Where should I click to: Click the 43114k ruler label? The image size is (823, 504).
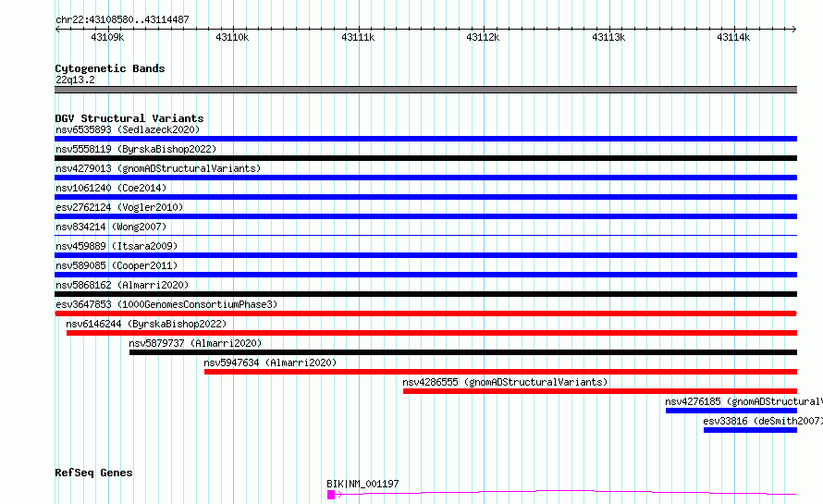click(734, 37)
